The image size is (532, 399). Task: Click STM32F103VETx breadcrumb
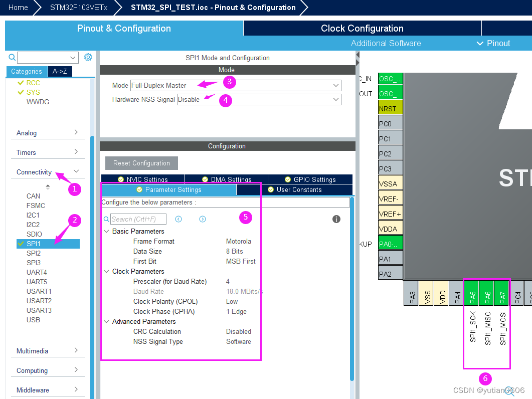tap(79, 8)
